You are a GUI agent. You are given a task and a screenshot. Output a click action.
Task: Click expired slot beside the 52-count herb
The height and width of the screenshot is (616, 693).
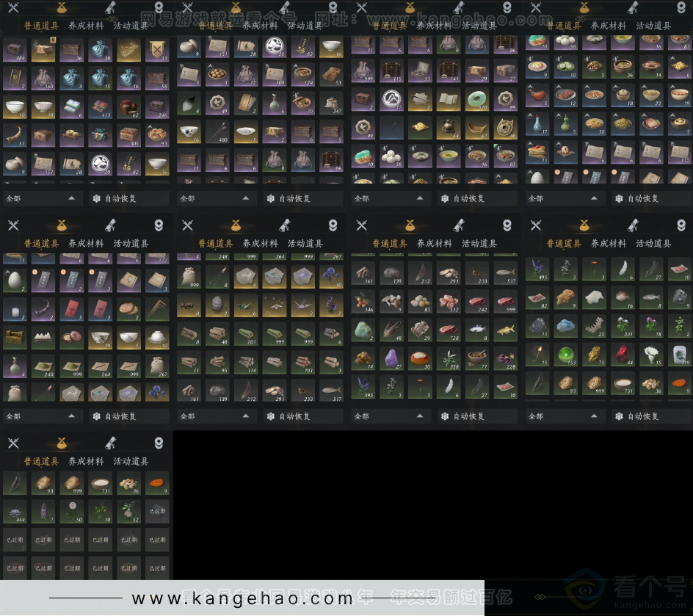(x=157, y=512)
